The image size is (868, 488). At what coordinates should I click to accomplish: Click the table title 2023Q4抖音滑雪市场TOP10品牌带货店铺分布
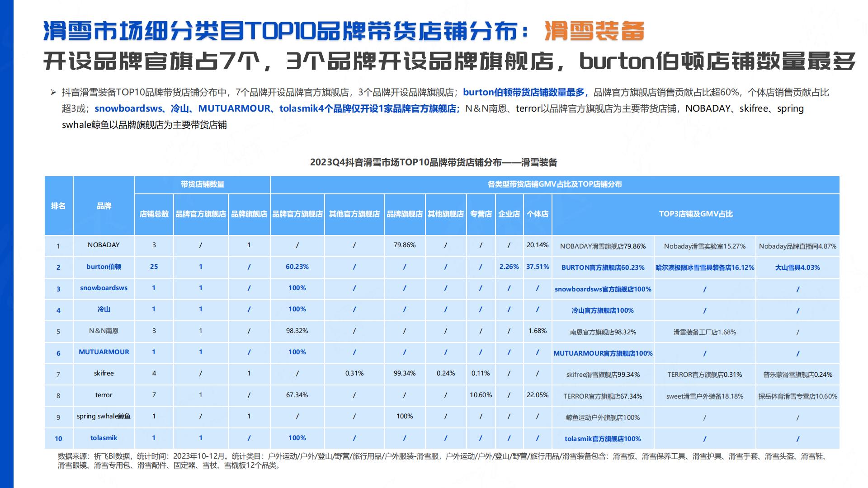(x=434, y=162)
